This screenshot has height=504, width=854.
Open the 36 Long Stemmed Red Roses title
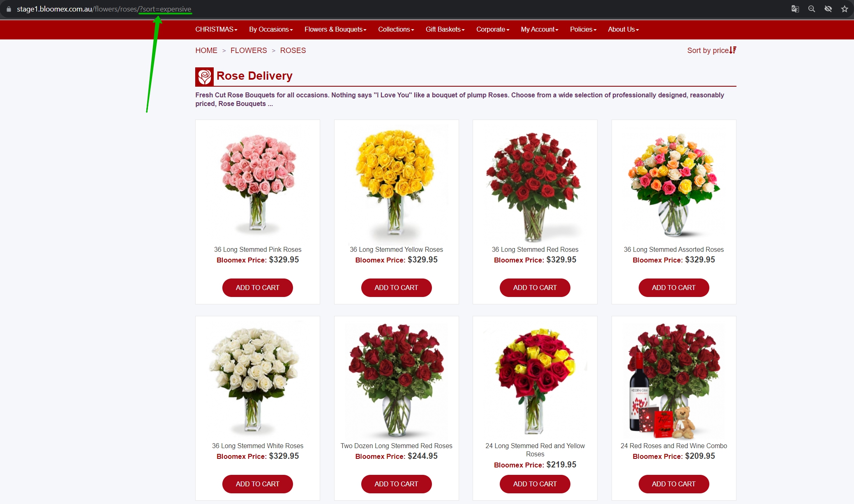[535, 250]
